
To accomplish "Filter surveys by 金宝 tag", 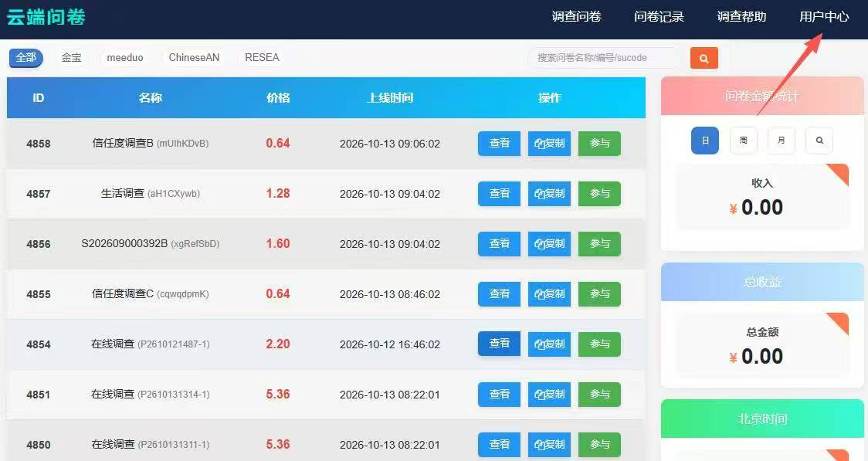I will (71, 58).
